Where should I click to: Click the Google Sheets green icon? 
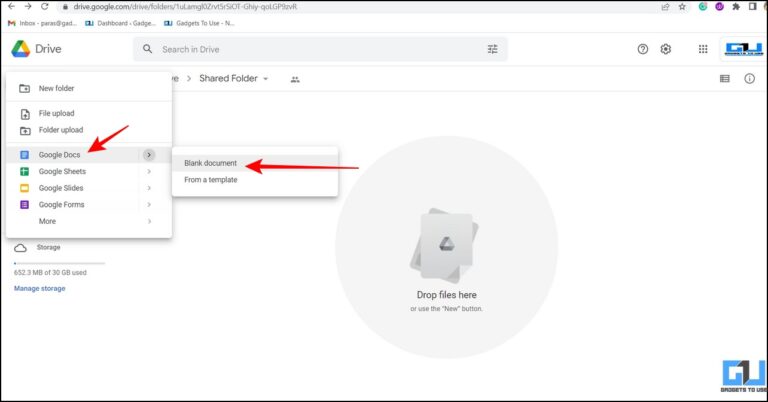24,171
